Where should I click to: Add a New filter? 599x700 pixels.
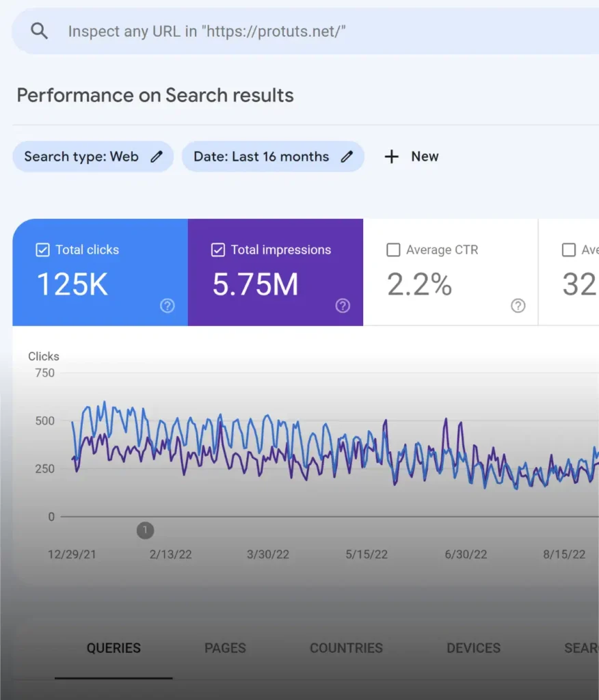tap(412, 157)
